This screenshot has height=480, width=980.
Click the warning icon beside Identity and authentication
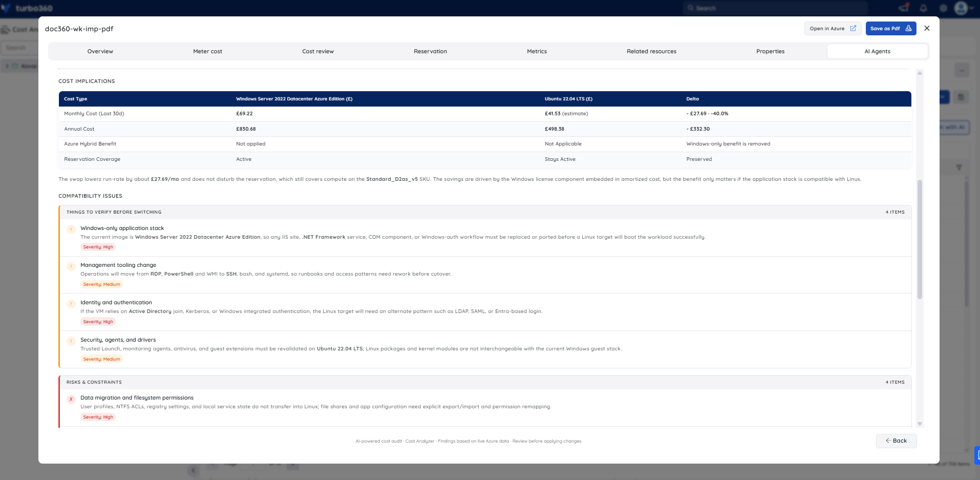coord(71,304)
